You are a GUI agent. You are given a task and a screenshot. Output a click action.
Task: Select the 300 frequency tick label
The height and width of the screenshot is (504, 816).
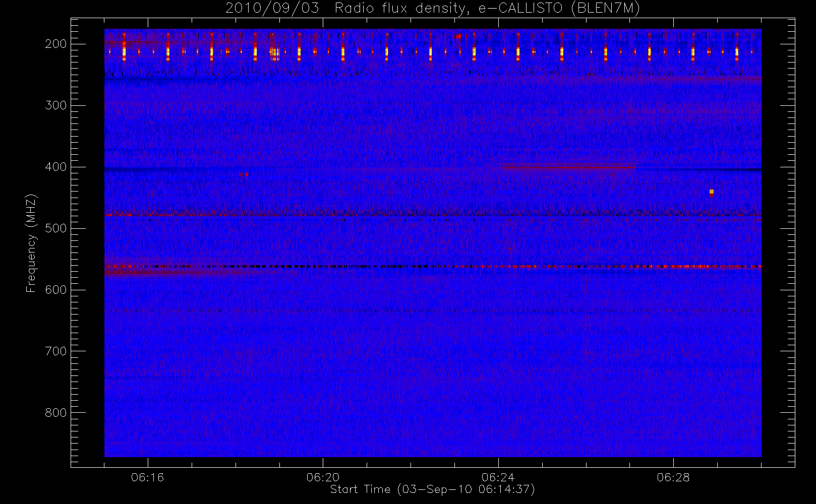pos(56,105)
